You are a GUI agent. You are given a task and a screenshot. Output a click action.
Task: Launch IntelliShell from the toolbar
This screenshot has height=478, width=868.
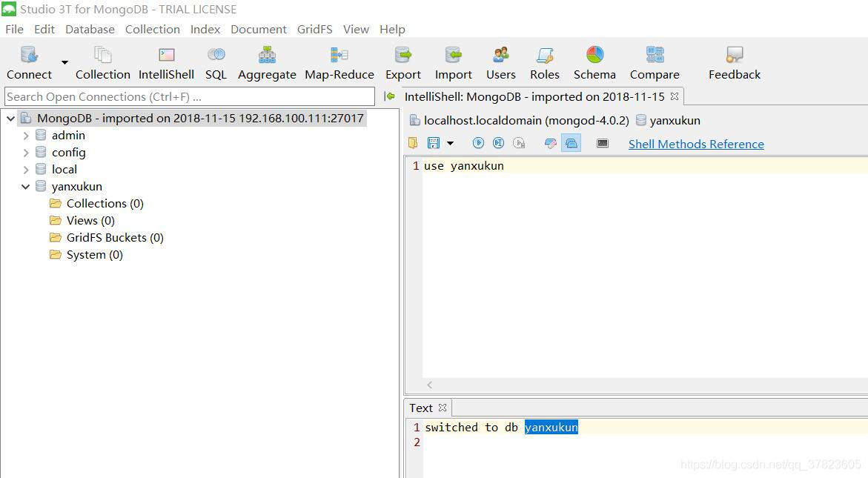click(166, 64)
